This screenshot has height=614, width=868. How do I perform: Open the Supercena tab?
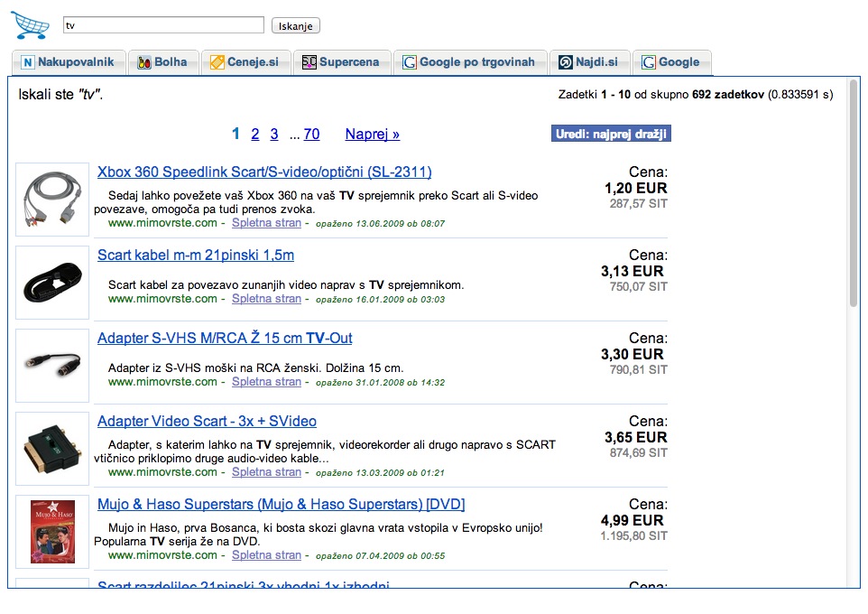342,62
